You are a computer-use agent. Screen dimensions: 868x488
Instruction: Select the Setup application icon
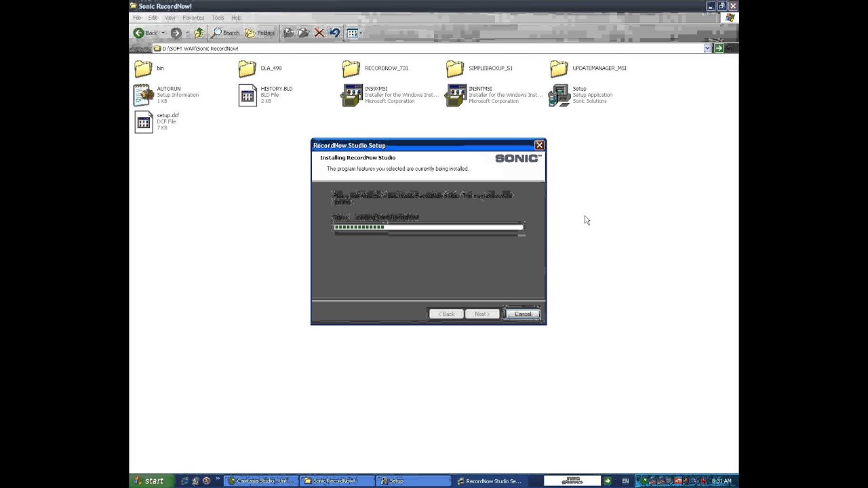click(x=581, y=95)
